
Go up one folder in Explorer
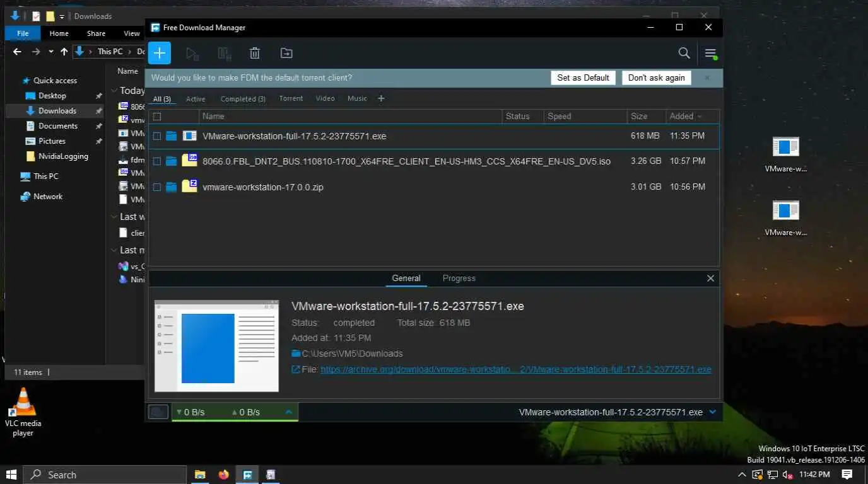64,52
